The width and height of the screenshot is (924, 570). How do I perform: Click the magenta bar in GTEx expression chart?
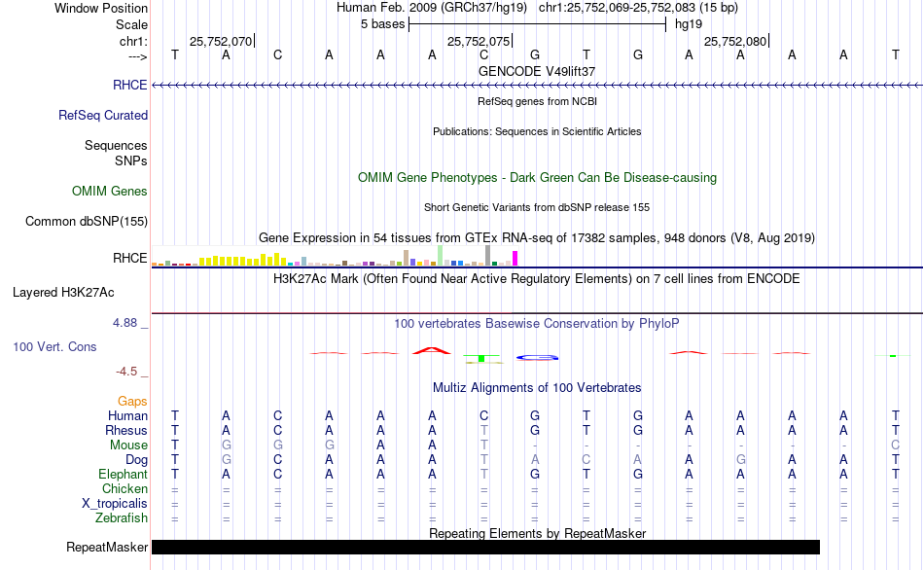pos(515,258)
